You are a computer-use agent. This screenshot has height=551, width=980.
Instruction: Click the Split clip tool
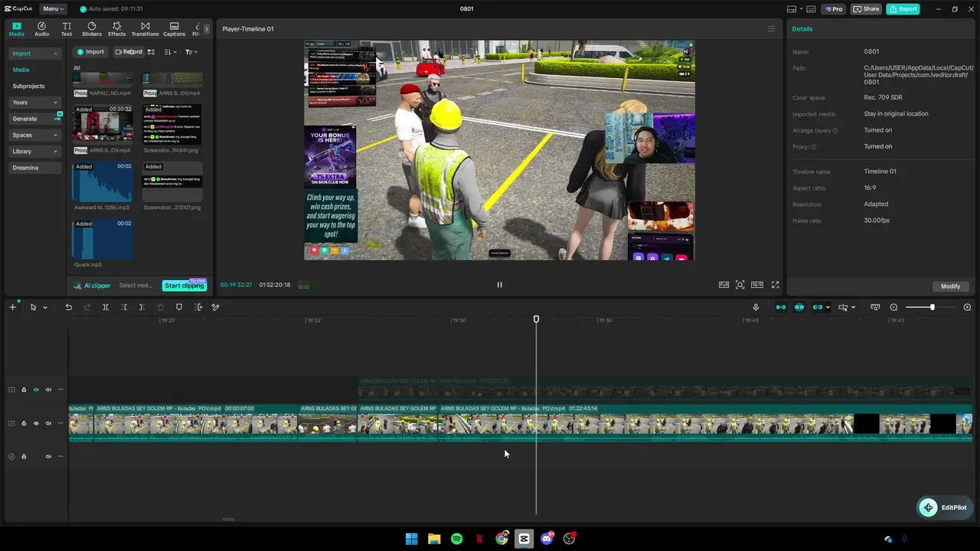pos(106,307)
